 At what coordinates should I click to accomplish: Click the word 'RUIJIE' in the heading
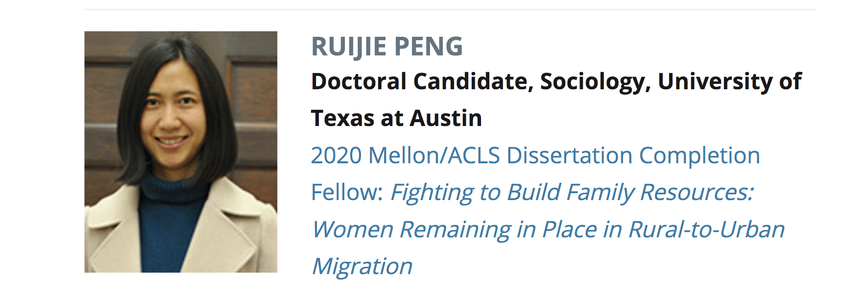pyautogui.click(x=349, y=47)
